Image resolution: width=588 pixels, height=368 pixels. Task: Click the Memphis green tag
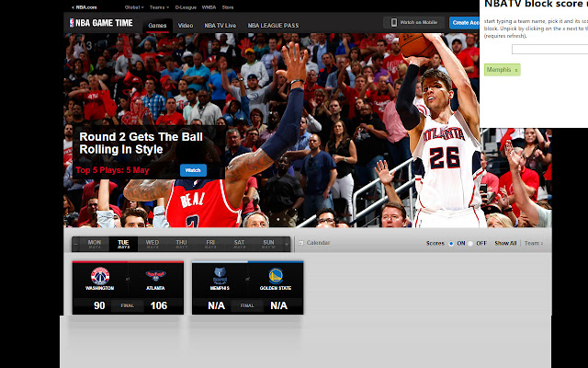503,70
